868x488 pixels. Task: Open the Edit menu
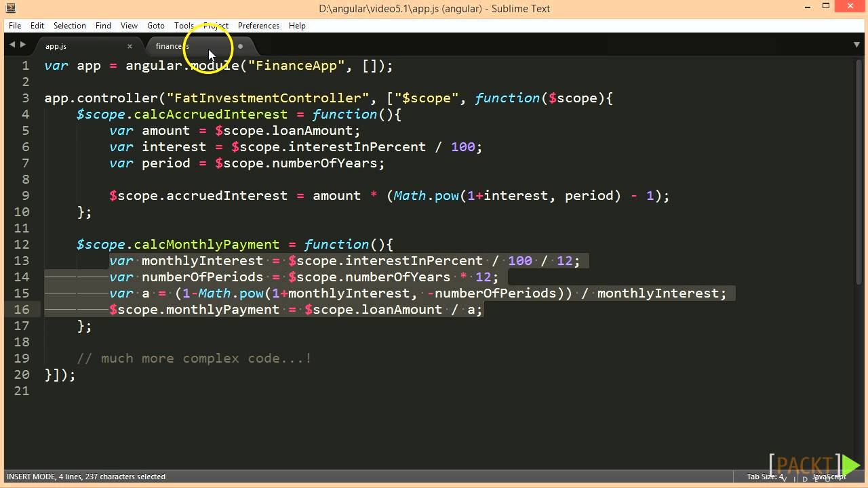[37, 26]
